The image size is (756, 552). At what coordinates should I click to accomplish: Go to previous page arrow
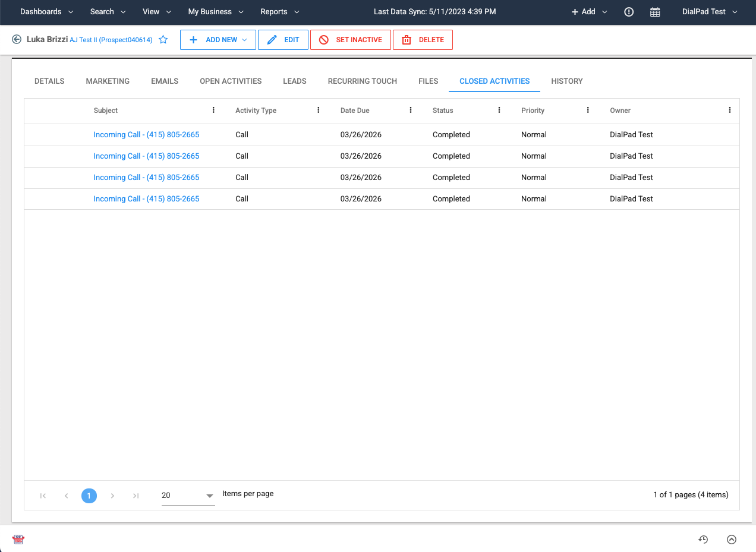click(66, 496)
